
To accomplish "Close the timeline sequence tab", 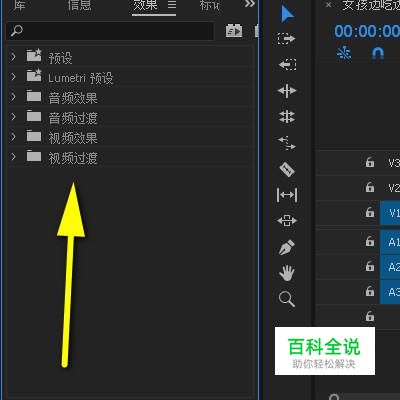I will (328, 5).
